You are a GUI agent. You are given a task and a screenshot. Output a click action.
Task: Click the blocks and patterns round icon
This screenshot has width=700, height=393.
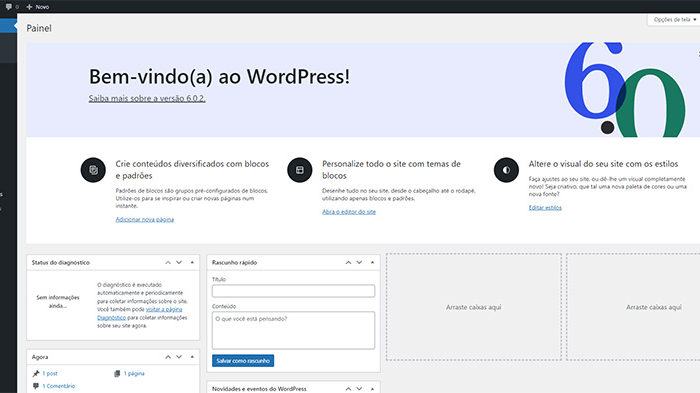pos(93,170)
